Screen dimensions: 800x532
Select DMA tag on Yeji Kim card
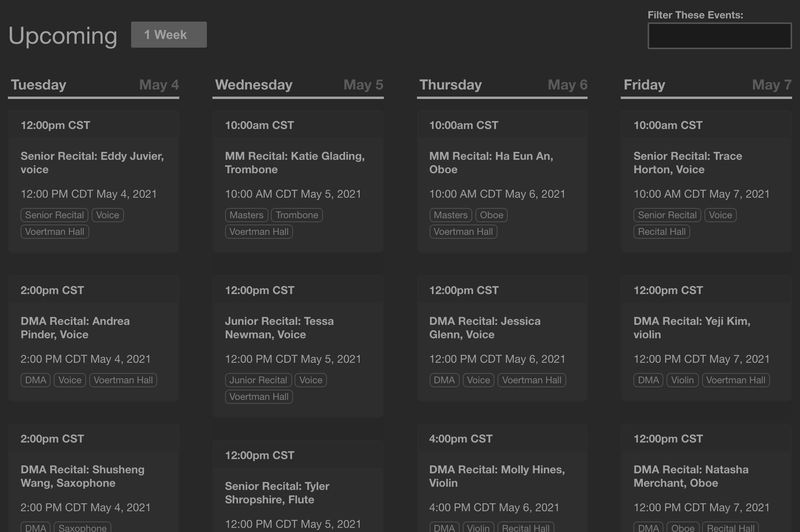tap(648, 380)
